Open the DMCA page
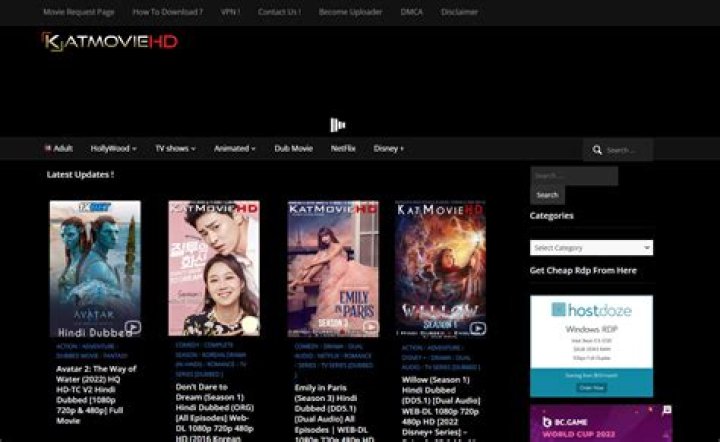This screenshot has width=720, height=442. click(x=411, y=12)
